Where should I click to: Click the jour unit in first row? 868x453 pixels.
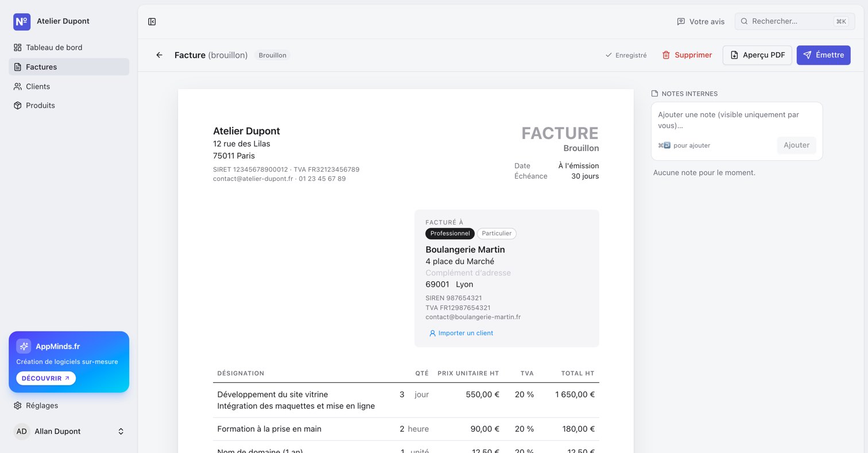[422, 394]
